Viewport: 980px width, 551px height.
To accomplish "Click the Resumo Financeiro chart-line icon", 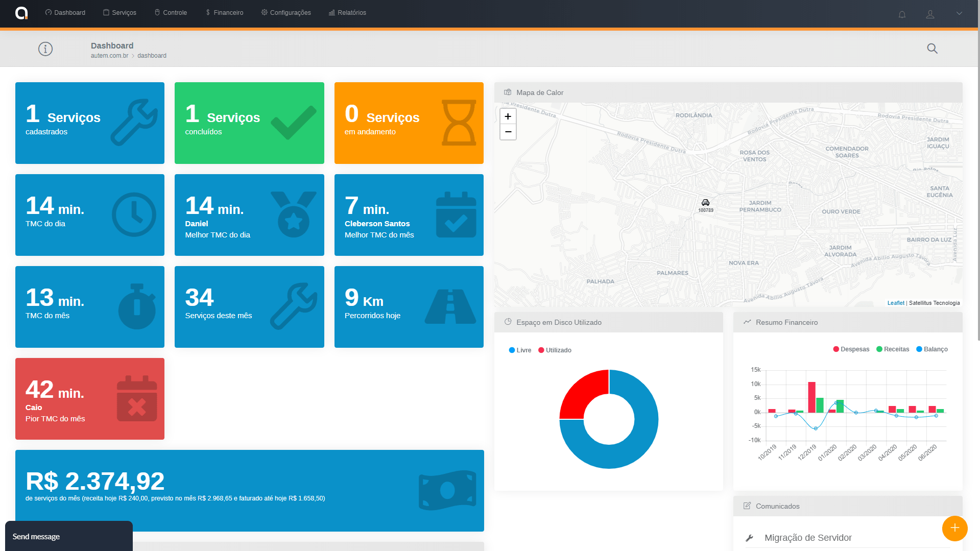I will click(x=747, y=322).
